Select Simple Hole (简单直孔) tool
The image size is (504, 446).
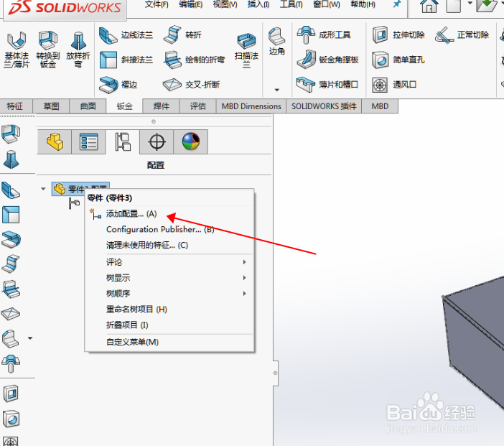coord(398,60)
